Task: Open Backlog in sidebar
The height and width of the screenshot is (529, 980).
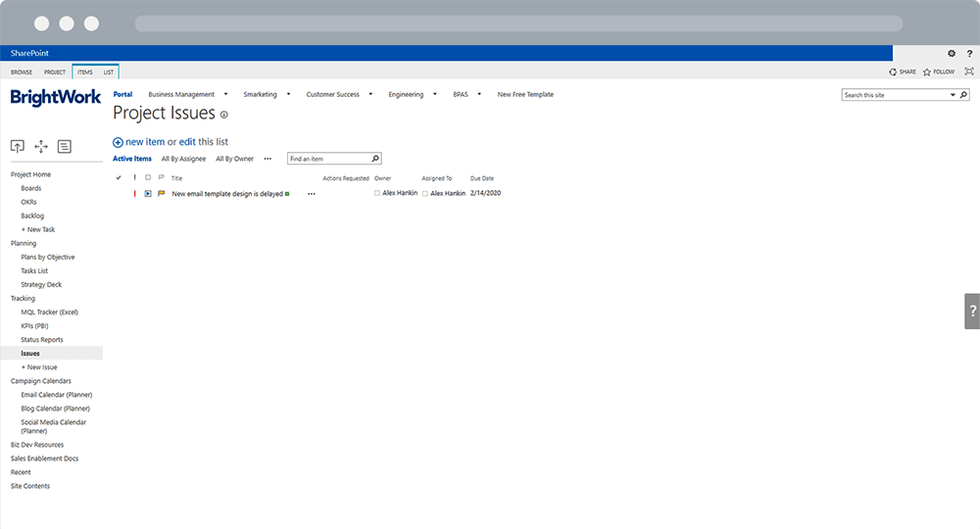Action: (32, 216)
